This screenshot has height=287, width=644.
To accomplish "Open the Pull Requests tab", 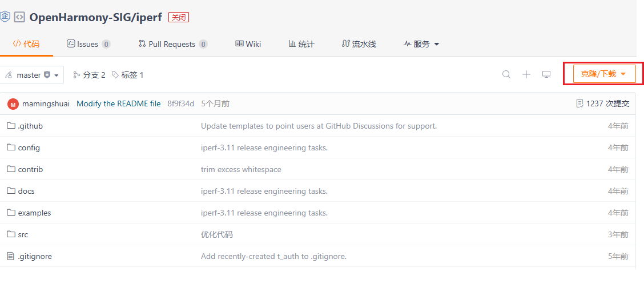I will pyautogui.click(x=173, y=44).
